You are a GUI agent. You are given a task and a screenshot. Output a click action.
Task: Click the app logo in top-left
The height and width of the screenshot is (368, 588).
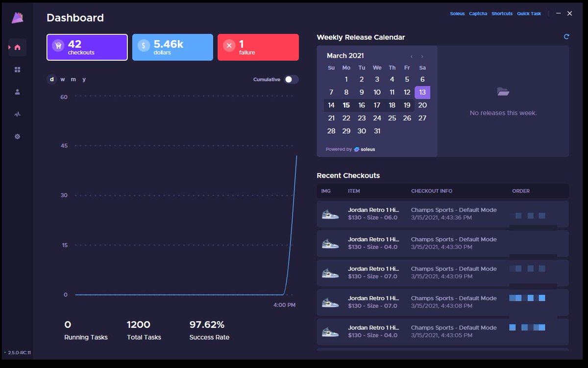(18, 18)
